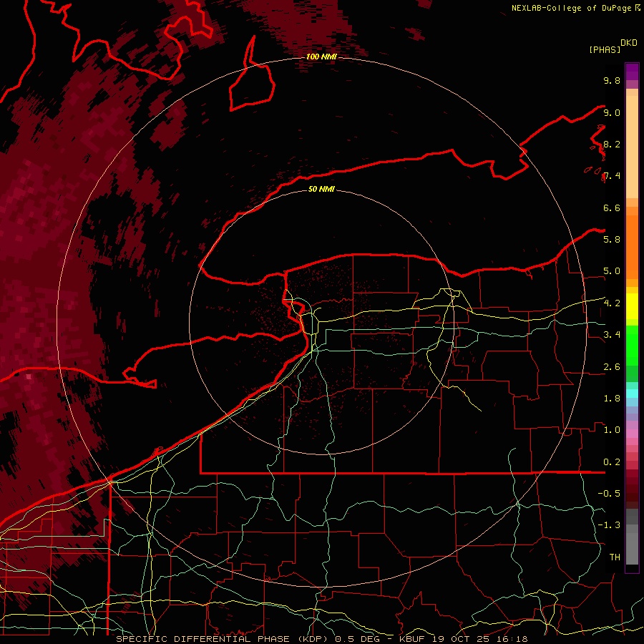
Task: Click the NEXLAB-College of DuPage credit text
Action: 572,8
